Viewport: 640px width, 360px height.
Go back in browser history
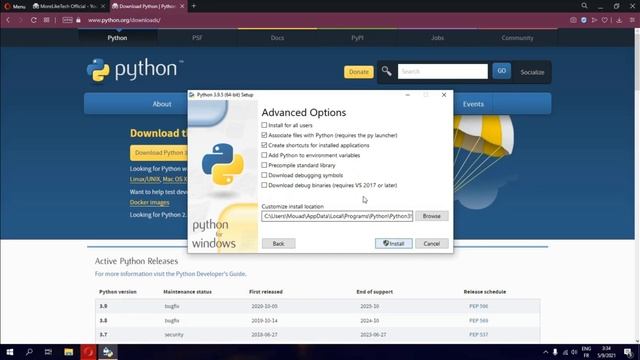(8, 20)
